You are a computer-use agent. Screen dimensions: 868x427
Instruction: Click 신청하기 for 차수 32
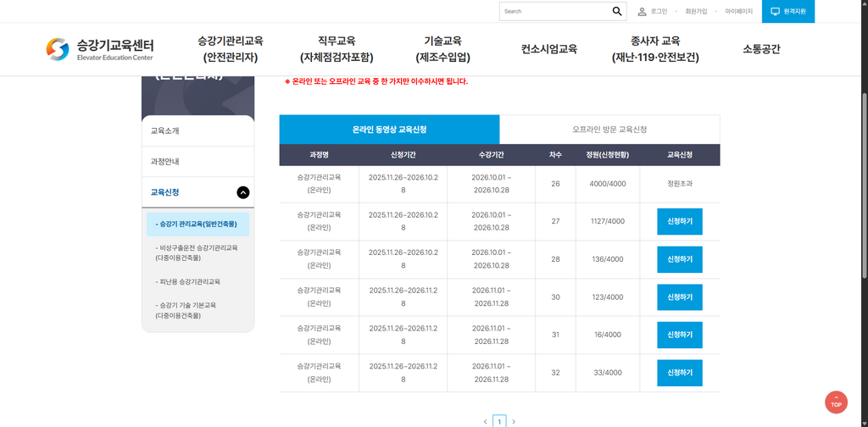(680, 373)
